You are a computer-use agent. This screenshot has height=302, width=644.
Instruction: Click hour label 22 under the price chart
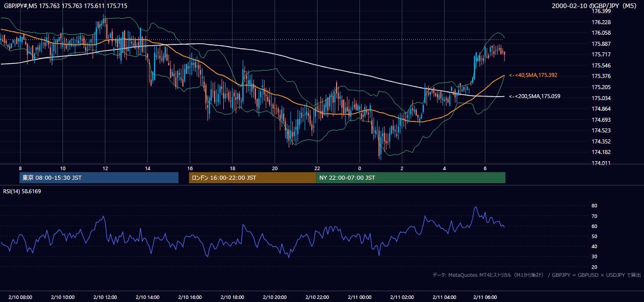[317, 168]
